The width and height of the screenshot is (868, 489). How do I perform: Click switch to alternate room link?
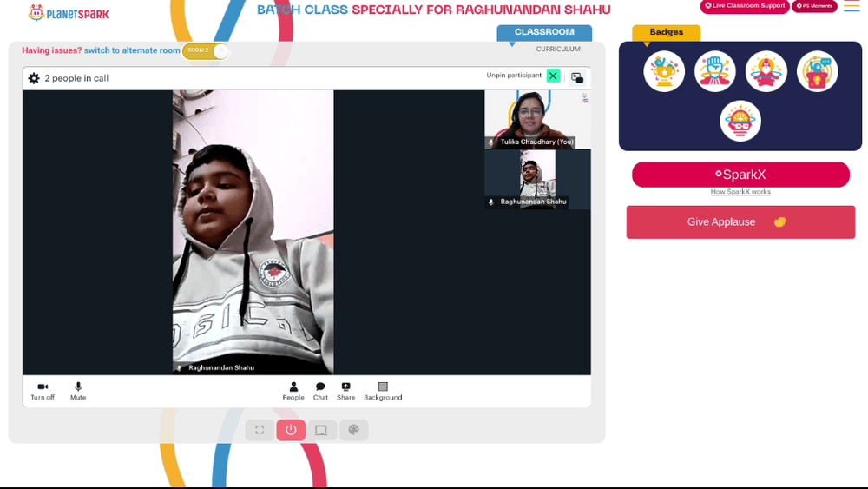[132, 50]
